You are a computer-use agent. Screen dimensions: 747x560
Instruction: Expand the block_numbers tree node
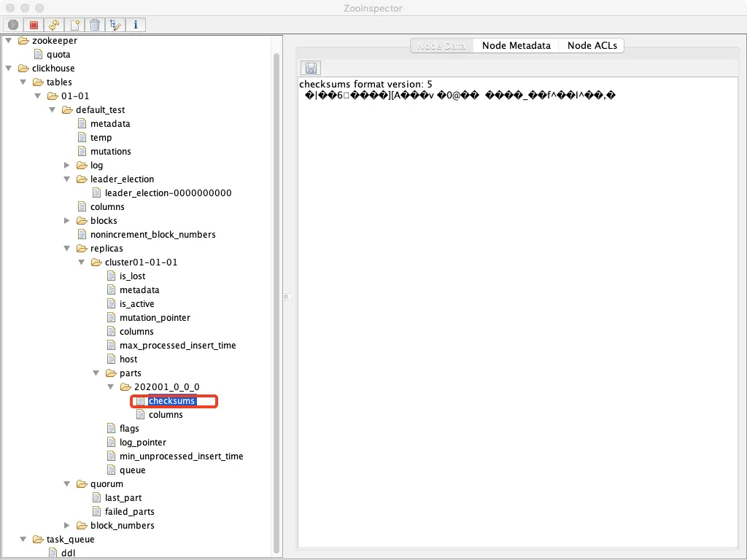(x=66, y=525)
